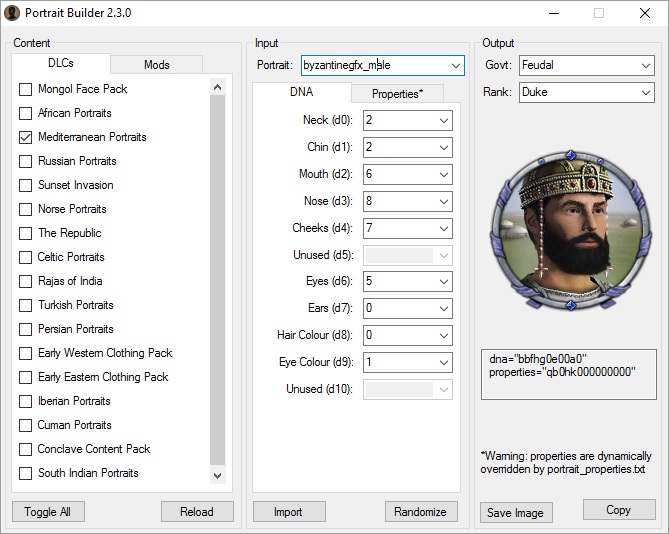Click the properties override warning text
This screenshot has width=669, height=534.
pyautogui.click(x=566, y=463)
